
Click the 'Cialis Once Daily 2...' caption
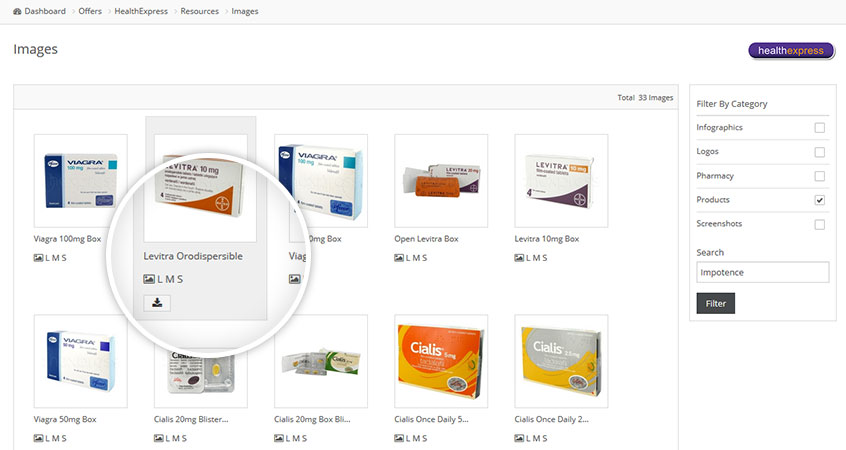(x=551, y=419)
